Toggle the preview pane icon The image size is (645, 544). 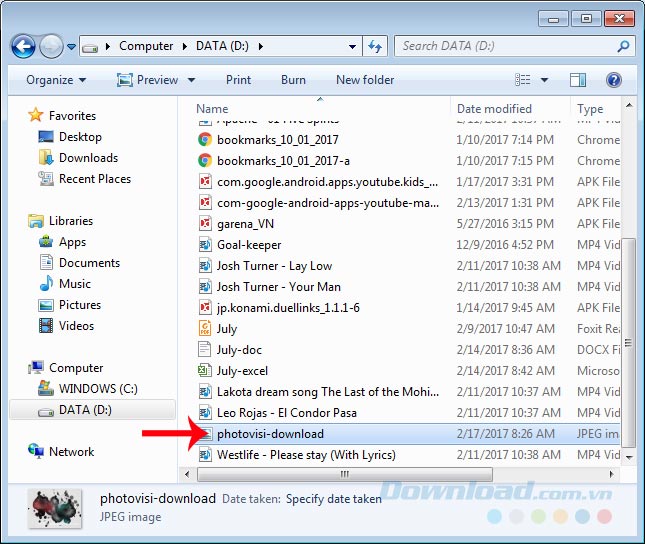click(x=578, y=80)
